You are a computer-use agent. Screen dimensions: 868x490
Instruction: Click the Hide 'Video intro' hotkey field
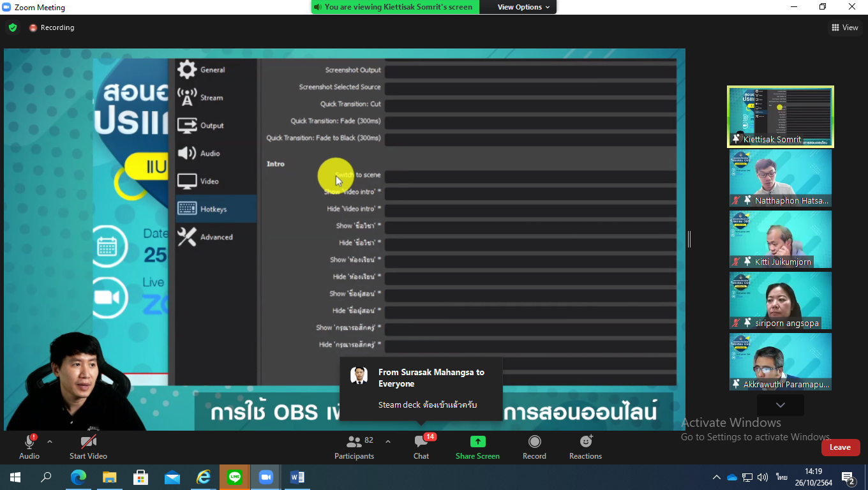pos(530,209)
